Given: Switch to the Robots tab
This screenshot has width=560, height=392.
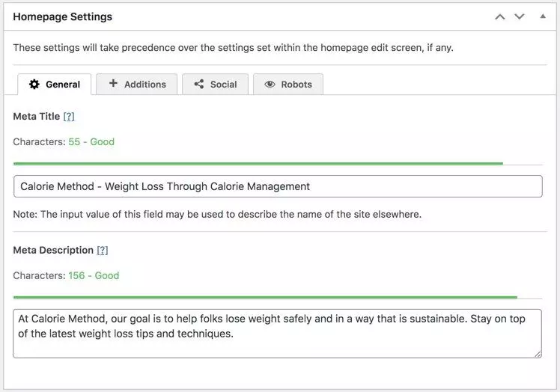Looking at the screenshot, I should tap(288, 85).
